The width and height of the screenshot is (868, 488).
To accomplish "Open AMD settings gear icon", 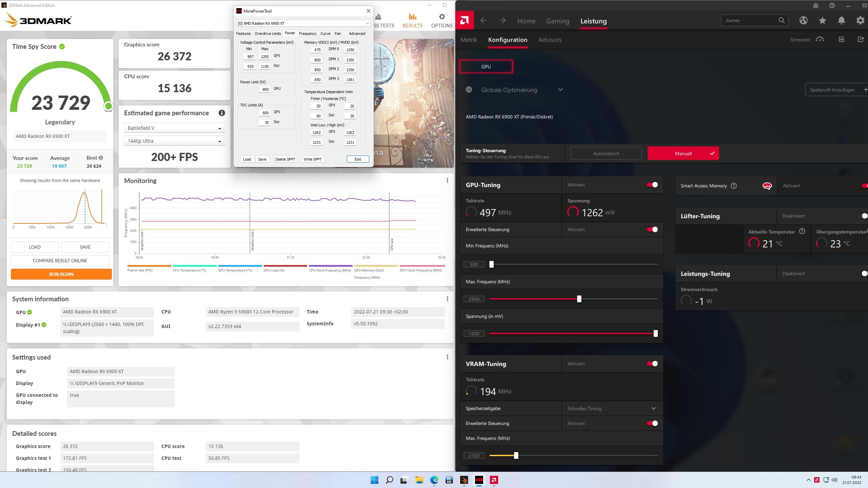I will [x=860, y=21].
